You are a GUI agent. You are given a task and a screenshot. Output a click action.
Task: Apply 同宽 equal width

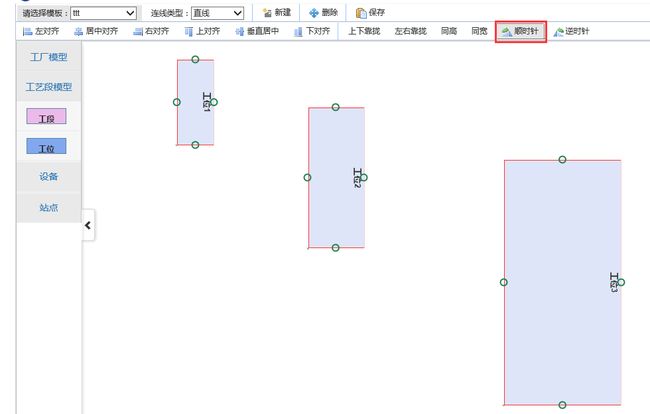click(480, 31)
